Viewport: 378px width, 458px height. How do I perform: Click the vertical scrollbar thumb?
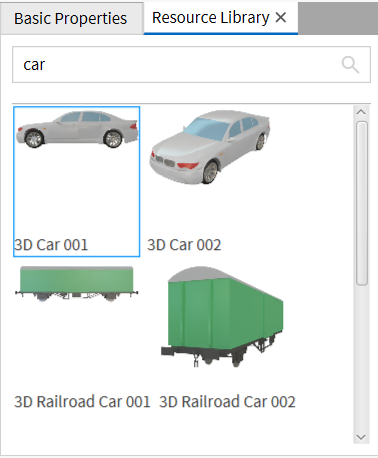pos(362,203)
